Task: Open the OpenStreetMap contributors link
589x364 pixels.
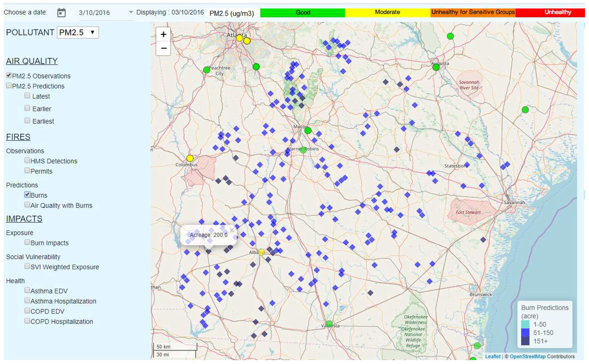Action: pos(527,356)
